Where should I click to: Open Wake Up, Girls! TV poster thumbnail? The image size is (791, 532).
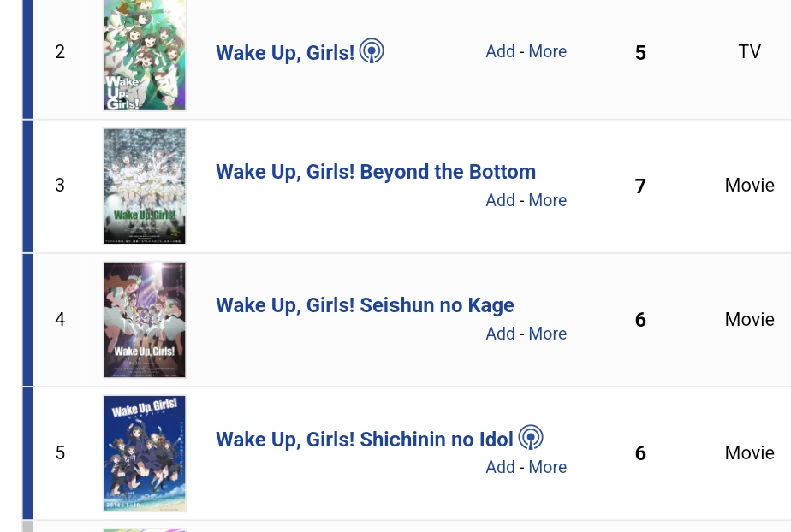tap(145, 55)
